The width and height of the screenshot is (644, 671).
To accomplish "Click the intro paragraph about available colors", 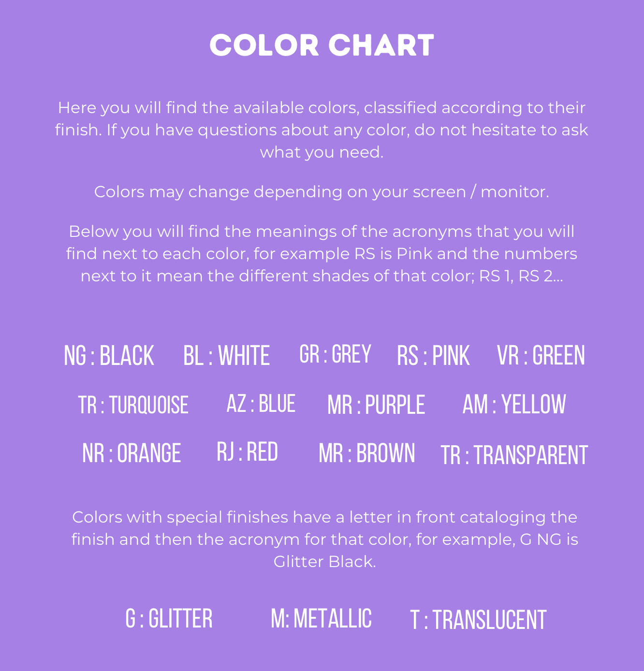I will (322, 130).
